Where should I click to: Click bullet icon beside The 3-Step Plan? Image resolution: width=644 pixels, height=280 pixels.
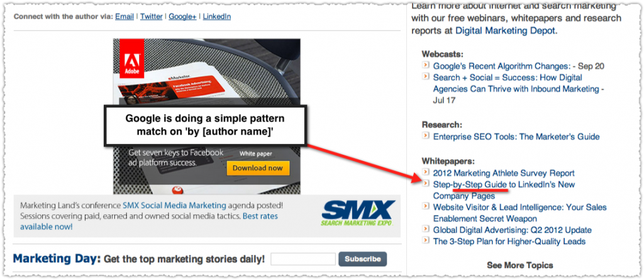click(426, 240)
